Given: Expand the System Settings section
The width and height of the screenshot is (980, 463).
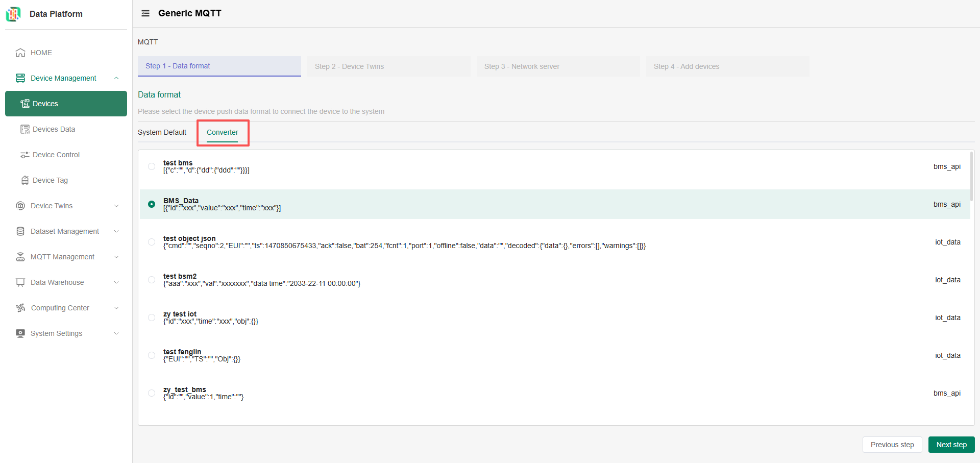Looking at the screenshot, I should click(x=117, y=333).
